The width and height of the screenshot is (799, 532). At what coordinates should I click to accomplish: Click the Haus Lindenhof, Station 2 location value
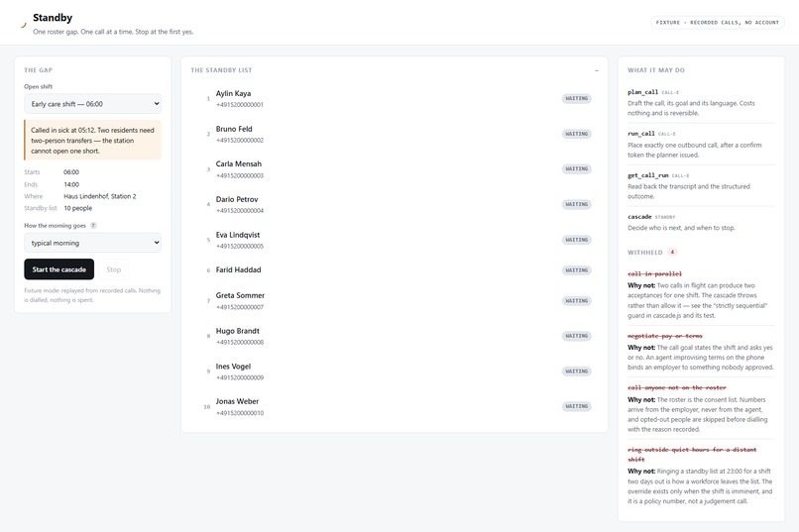[99, 196]
